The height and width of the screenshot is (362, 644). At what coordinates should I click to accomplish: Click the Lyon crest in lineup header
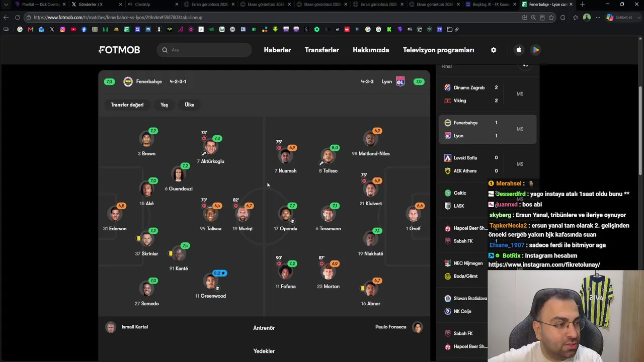tap(400, 81)
